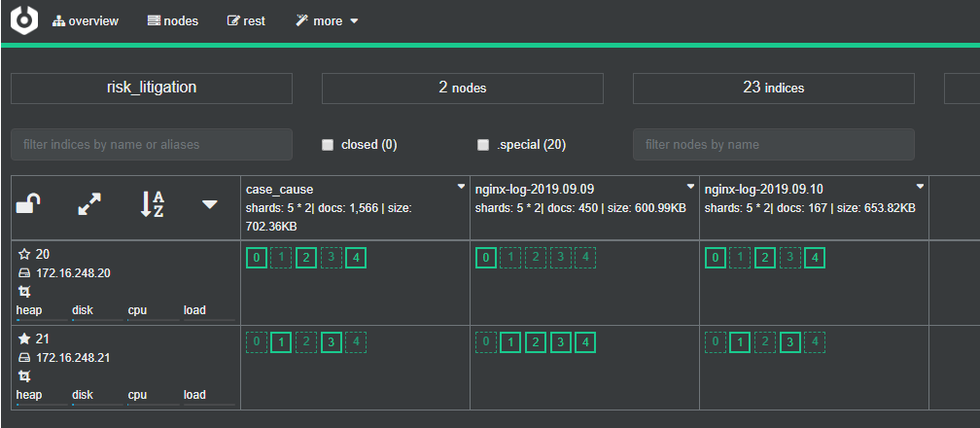
Task: Click node 21's cpu usage bar
Action: pos(154,405)
